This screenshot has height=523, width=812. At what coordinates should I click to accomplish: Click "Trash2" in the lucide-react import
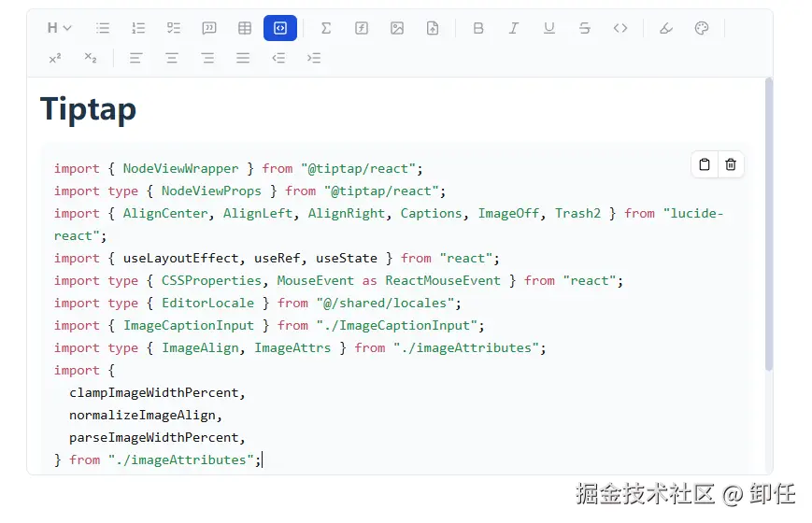tap(577, 213)
